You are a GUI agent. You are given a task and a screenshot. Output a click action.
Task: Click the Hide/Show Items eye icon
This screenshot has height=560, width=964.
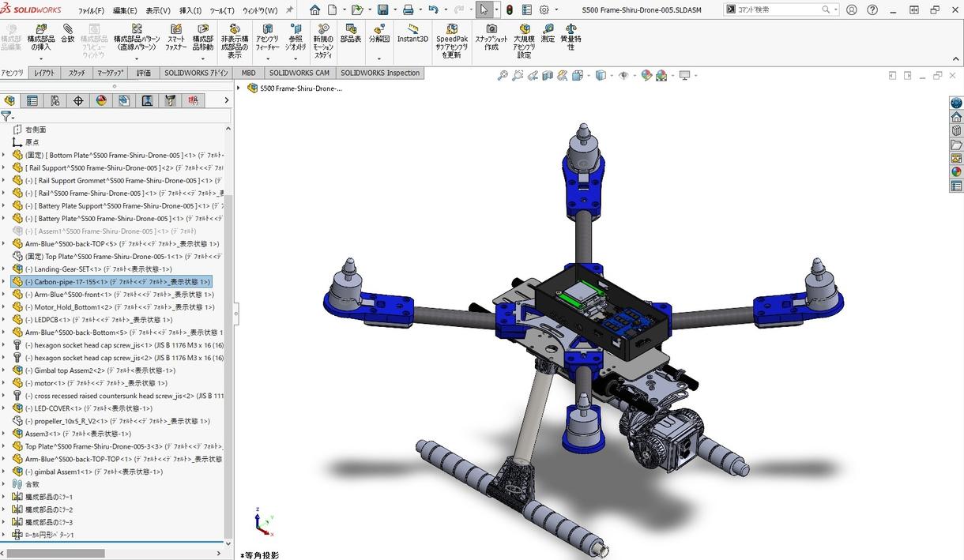pos(623,75)
